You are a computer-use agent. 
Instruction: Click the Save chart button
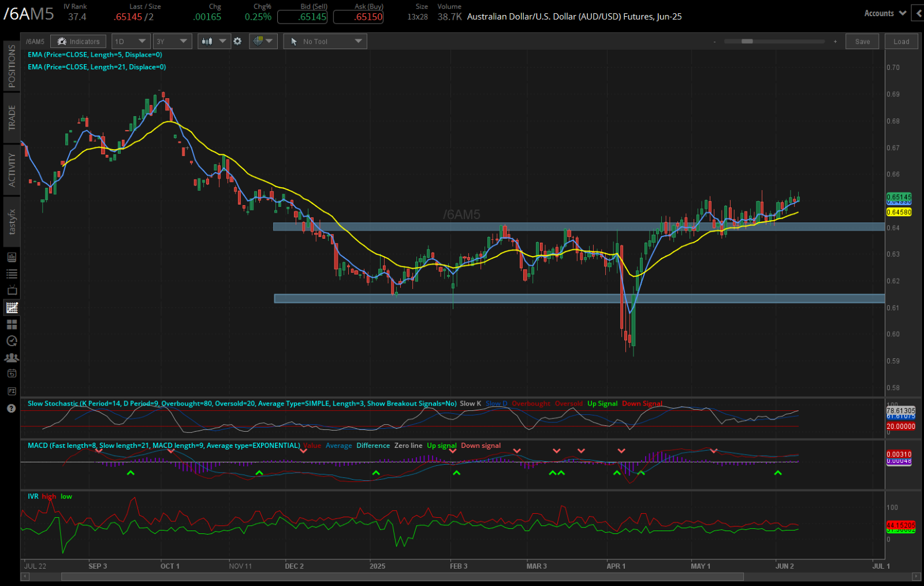(x=862, y=42)
